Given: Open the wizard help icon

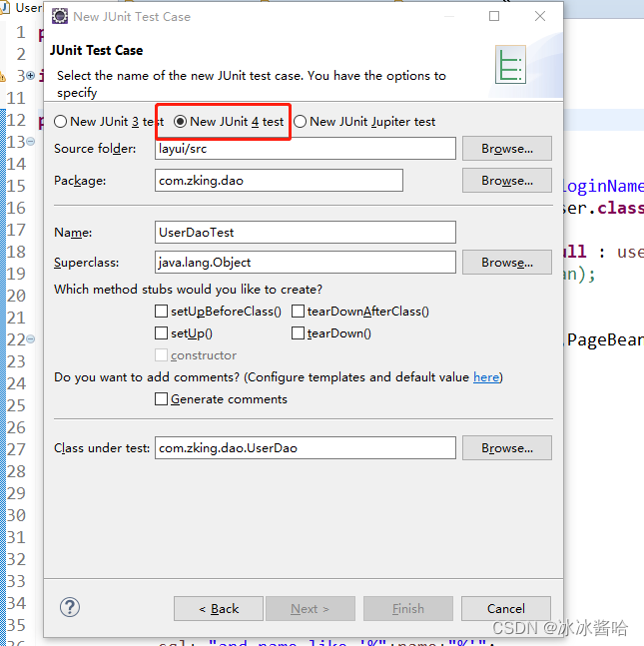Looking at the screenshot, I should tap(70, 607).
